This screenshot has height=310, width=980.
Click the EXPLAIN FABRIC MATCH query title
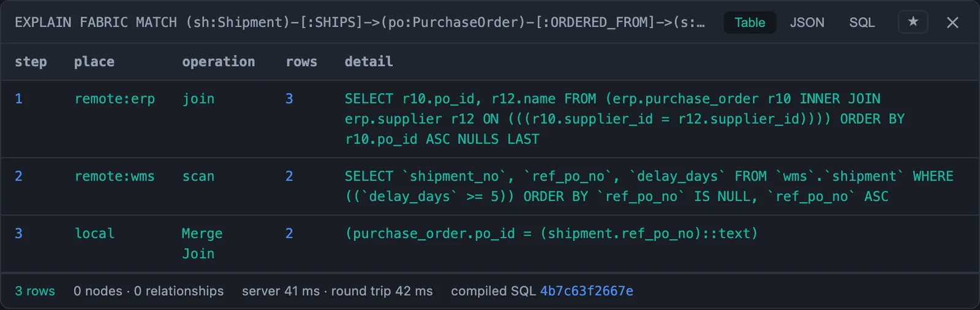click(x=360, y=23)
